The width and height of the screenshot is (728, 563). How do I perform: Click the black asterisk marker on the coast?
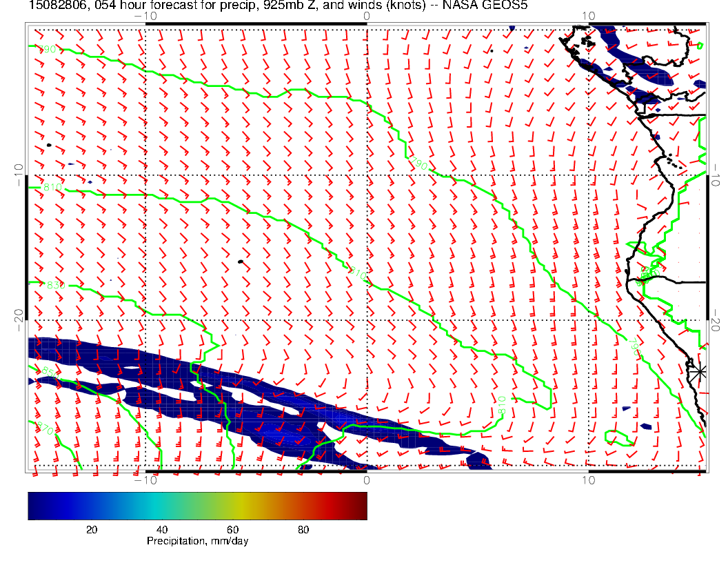point(700,371)
